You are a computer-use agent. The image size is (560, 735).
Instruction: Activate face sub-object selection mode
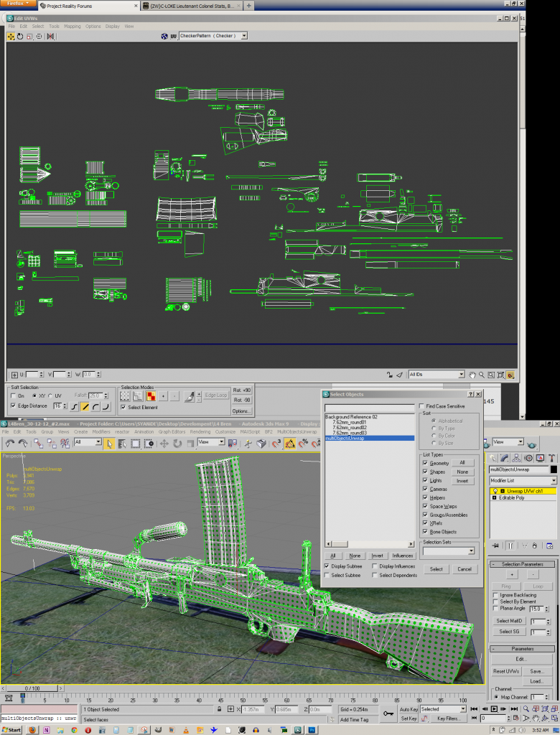[x=151, y=395]
